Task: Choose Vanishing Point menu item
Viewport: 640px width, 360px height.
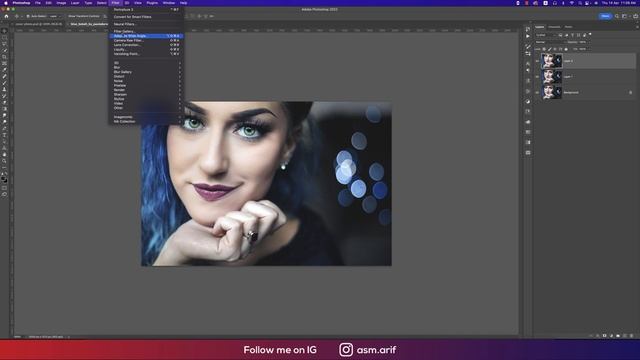Action: (x=147, y=54)
